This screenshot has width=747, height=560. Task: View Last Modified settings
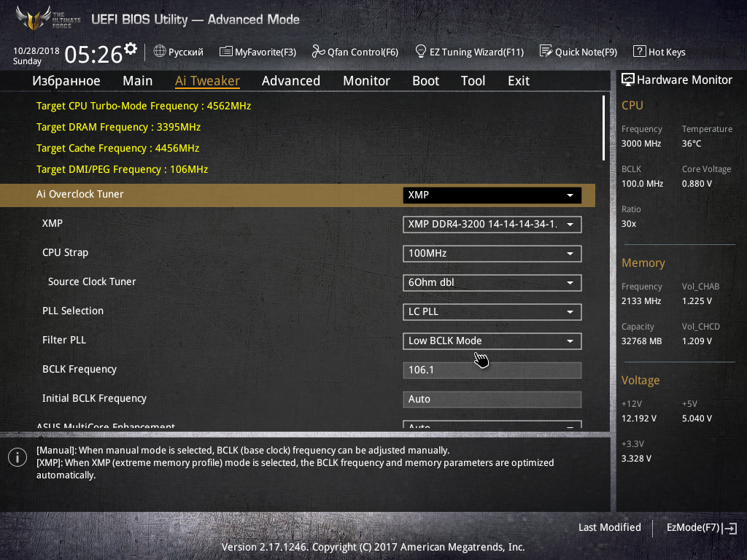point(609,527)
